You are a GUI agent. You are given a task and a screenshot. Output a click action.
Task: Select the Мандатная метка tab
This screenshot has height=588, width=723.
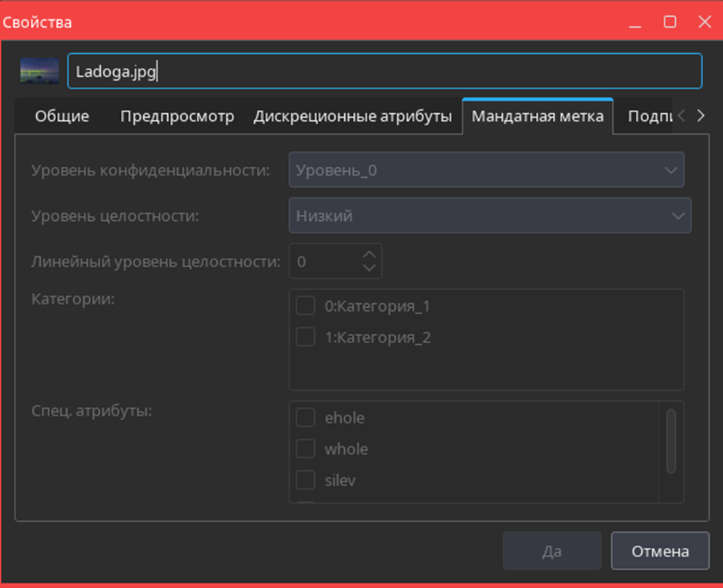point(537,116)
